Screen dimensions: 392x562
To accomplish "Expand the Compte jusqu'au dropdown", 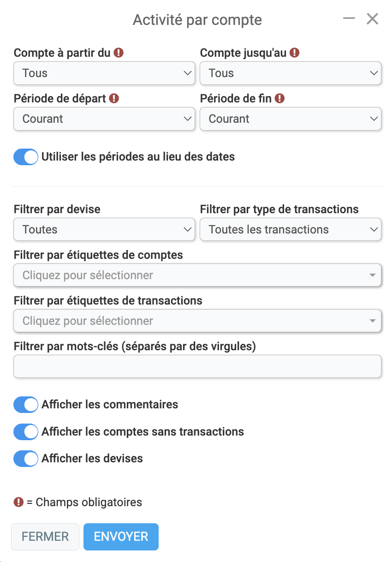I will (x=291, y=73).
